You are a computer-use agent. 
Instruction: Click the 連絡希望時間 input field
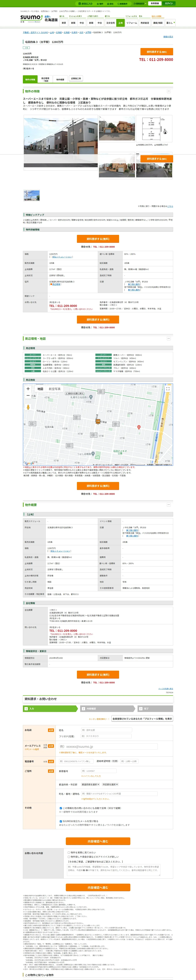tap(129, 761)
